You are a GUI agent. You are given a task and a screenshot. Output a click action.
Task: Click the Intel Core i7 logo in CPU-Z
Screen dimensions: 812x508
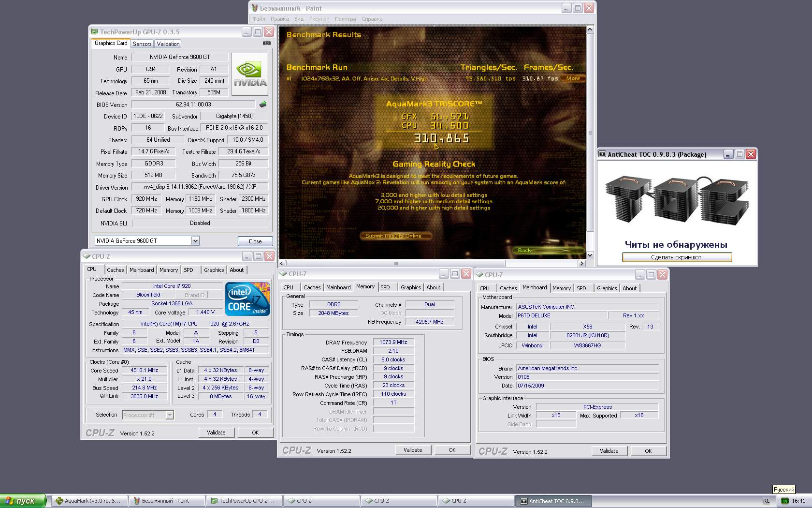point(247,299)
